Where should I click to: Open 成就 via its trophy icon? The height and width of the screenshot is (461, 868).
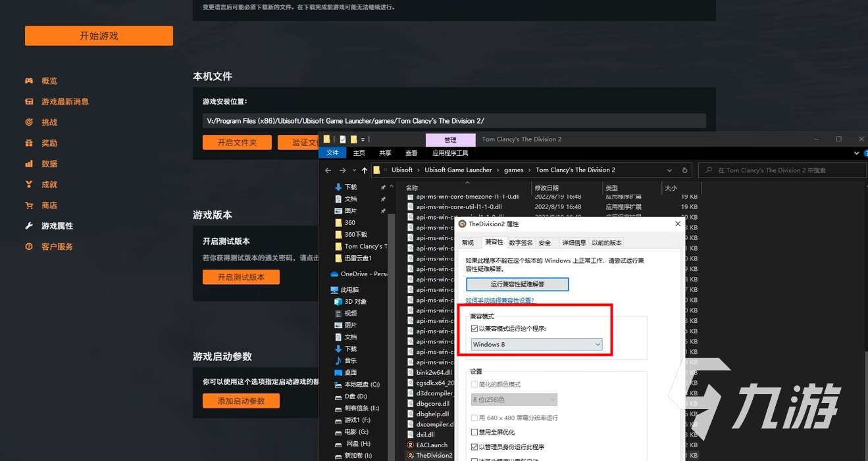click(x=29, y=185)
